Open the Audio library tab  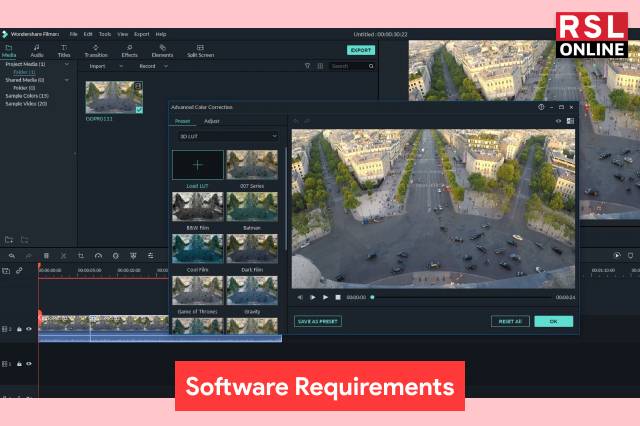point(37,51)
